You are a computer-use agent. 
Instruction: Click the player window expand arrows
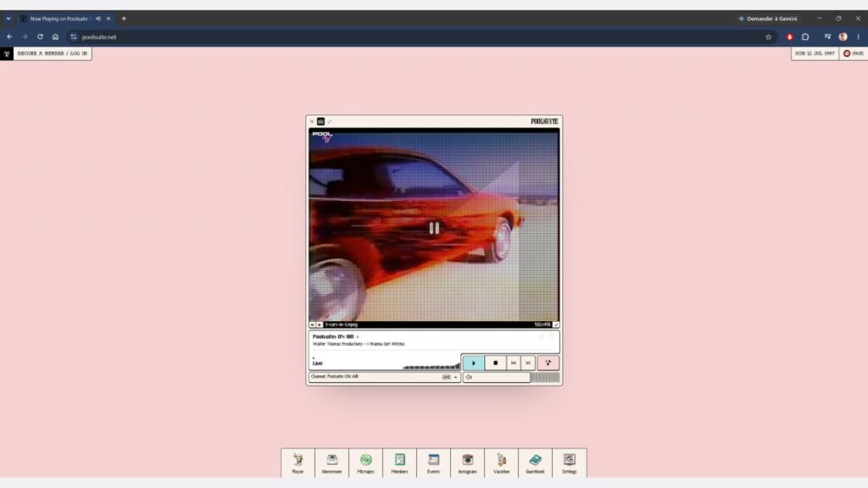coord(330,121)
